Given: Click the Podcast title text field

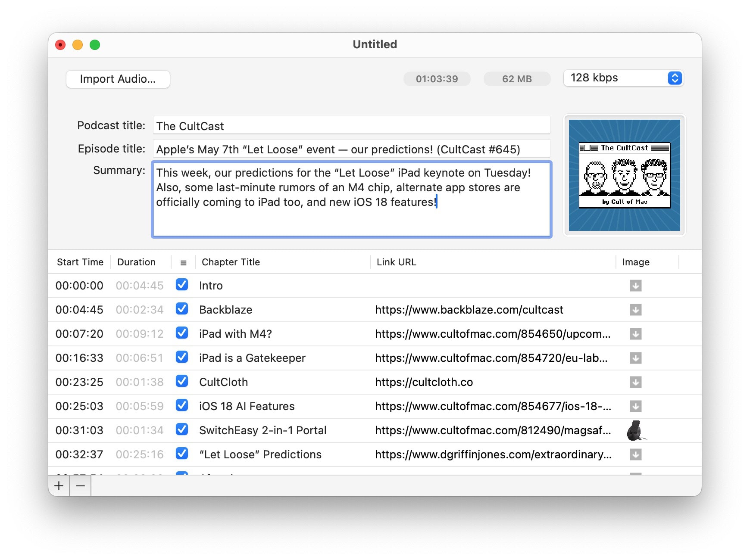Looking at the screenshot, I should click(x=351, y=126).
